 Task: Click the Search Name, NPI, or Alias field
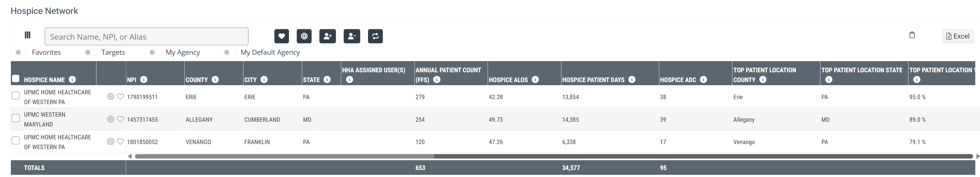click(146, 37)
